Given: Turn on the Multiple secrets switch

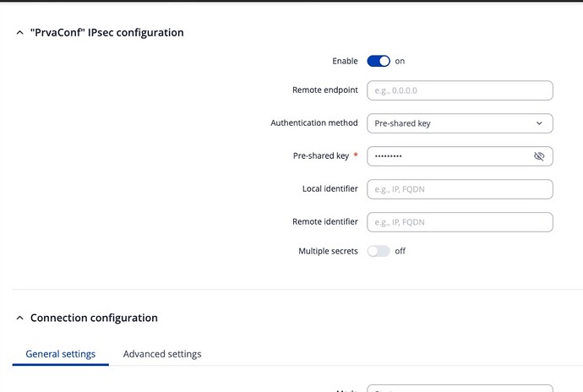Looking at the screenshot, I should pos(379,251).
